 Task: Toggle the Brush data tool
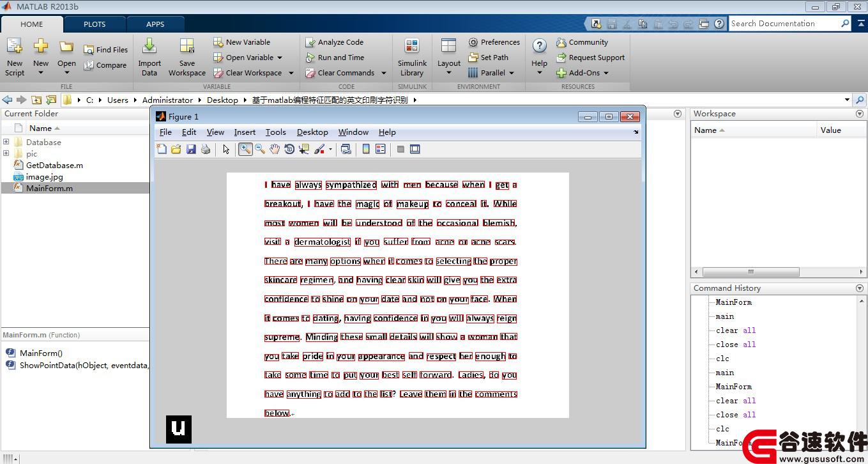click(319, 149)
